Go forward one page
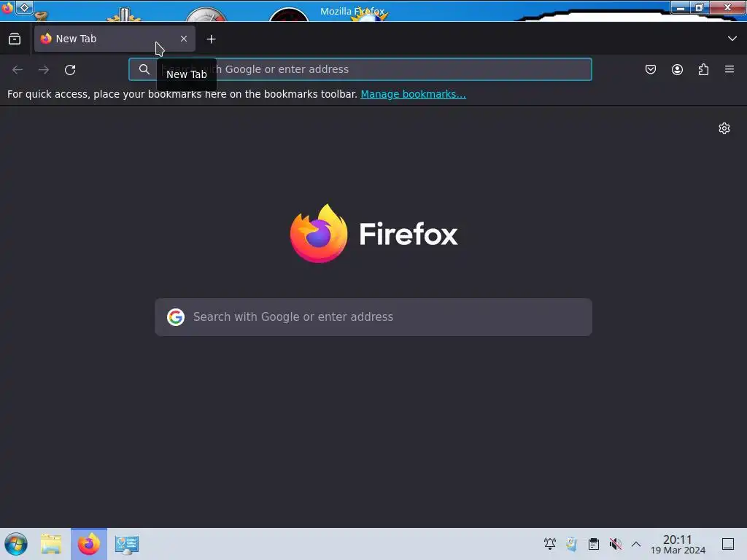747x560 pixels. click(x=44, y=69)
